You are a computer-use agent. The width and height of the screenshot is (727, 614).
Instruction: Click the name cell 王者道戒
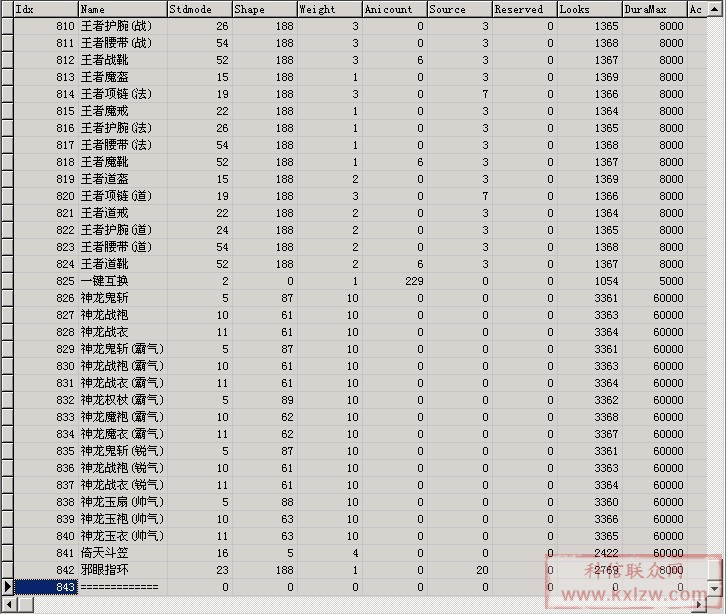(122, 213)
